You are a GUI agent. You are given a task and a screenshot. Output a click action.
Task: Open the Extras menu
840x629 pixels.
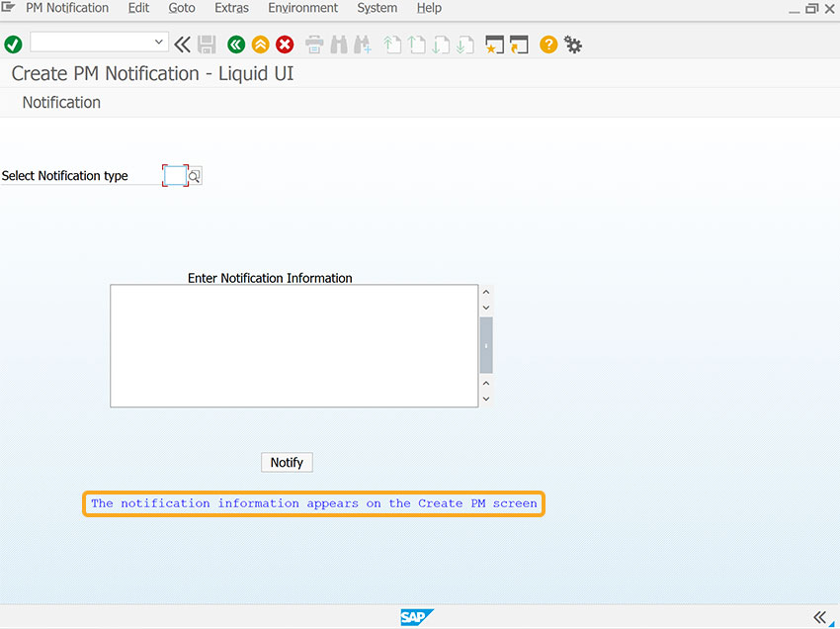click(x=231, y=8)
